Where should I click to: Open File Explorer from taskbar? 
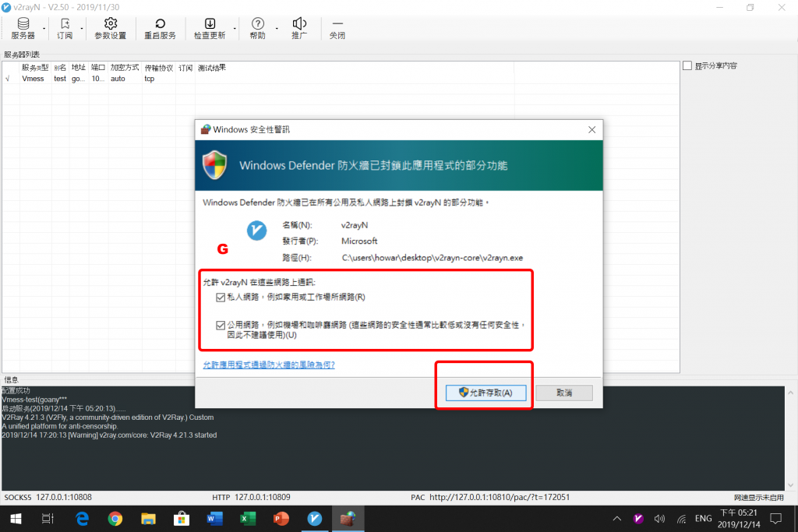click(x=148, y=519)
